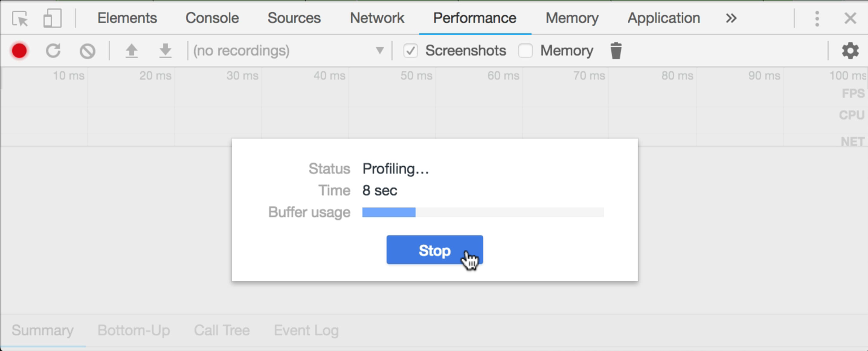
Task: Toggle the device toolbar icon
Action: [x=52, y=18]
